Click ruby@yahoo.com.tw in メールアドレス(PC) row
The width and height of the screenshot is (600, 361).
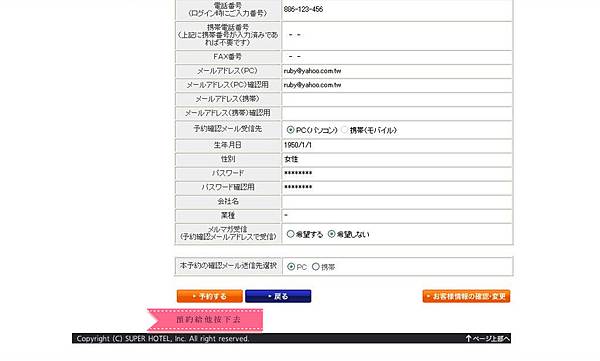pos(313,71)
